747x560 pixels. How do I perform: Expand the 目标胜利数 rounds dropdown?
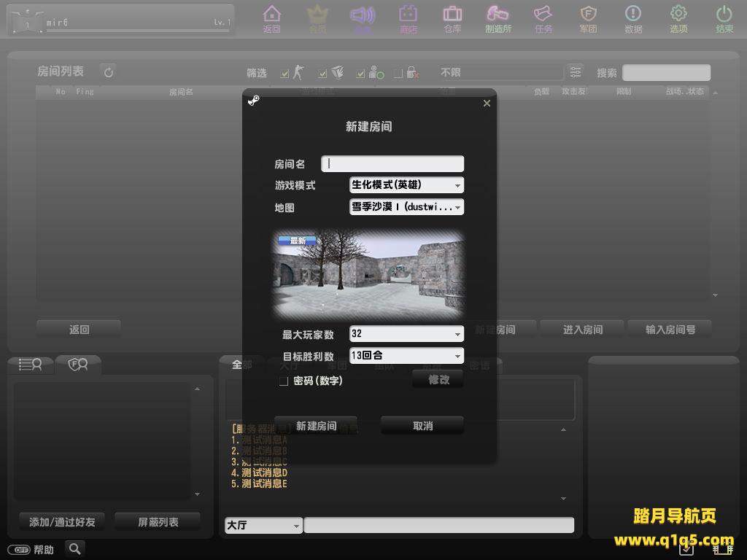[406, 356]
